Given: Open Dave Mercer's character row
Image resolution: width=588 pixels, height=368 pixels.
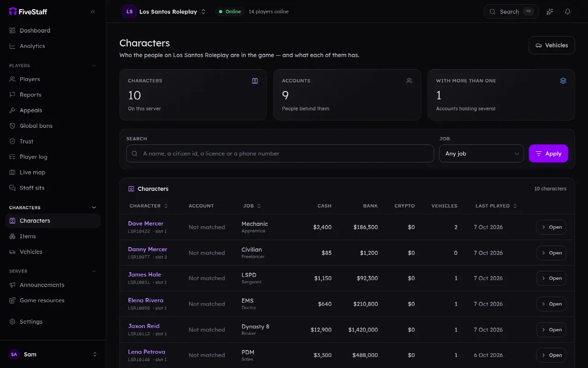Looking at the screenshot, I should [x=551, y=227].
